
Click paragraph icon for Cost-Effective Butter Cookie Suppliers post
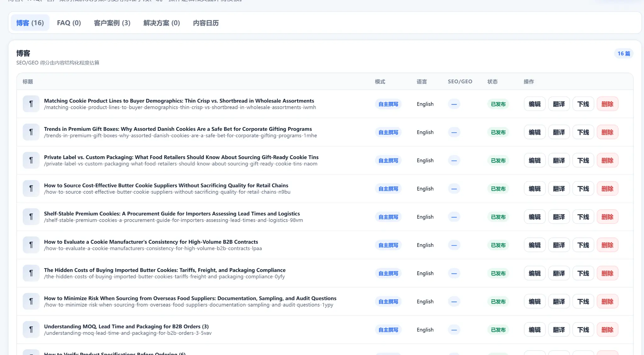point(31,188)
